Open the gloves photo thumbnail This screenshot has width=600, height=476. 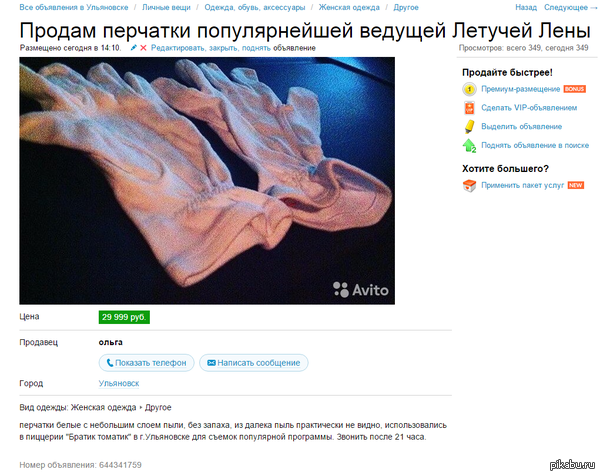pyautogui.click(x=207, y=181)
